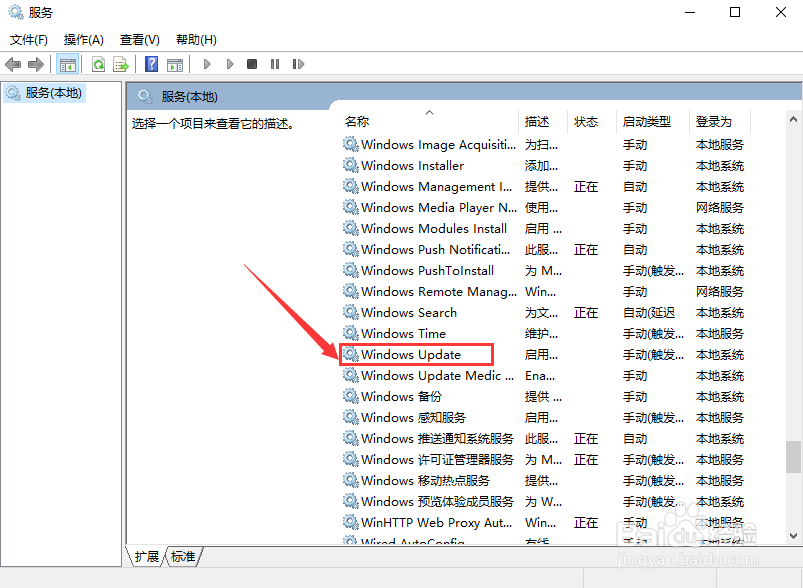
Task: Click the 服务 title bar gear icon
Action: point(15,12)
